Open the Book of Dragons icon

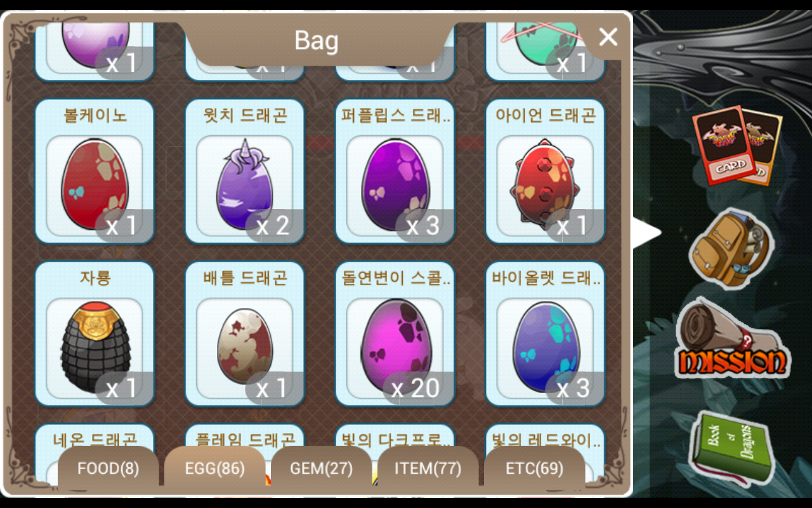click(731, 448)
